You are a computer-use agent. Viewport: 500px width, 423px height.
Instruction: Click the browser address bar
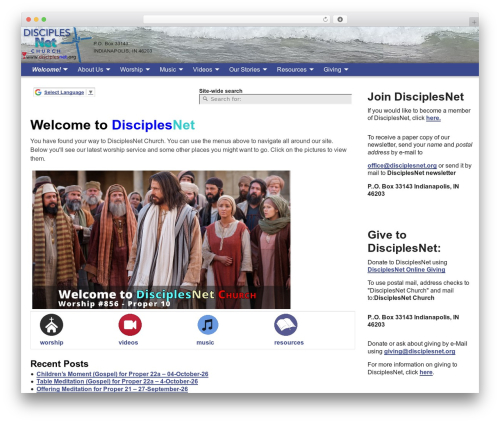click(237, 19)
